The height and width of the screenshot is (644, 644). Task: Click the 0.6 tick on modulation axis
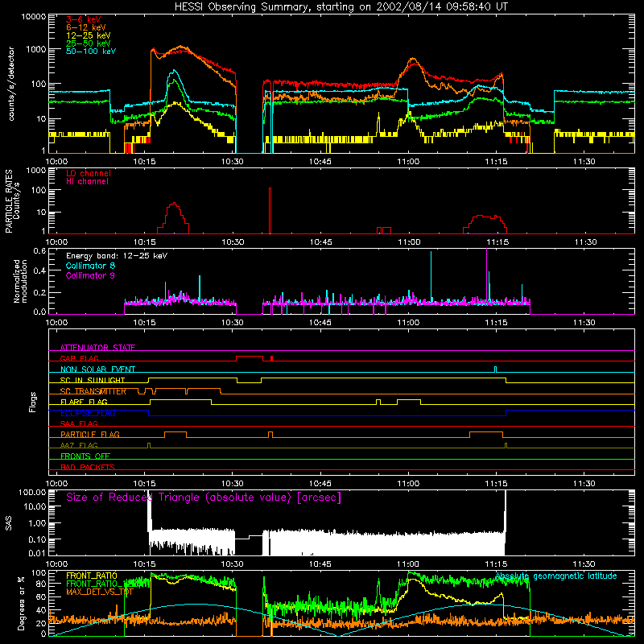(39, 251)
